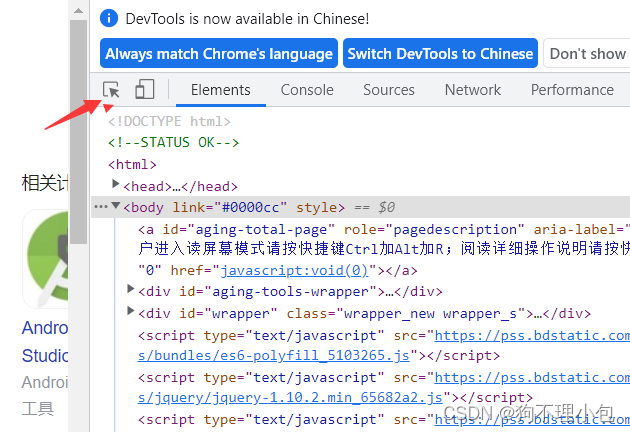630x432 pixels.
Task: Go to the Network tab
Action: click(x=472, y=90)
